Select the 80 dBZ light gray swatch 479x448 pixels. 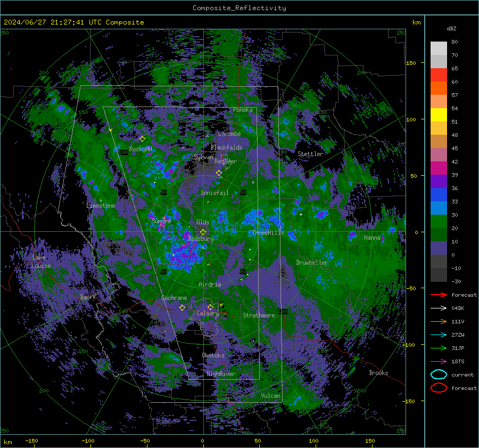point(439,48)
